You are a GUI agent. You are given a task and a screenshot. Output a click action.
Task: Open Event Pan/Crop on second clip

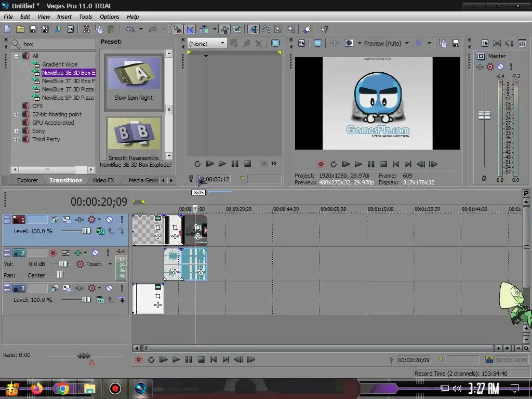coord(175,228)
